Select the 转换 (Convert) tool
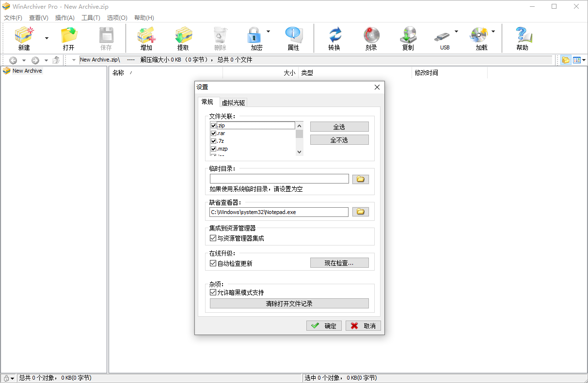 [335, 38]
